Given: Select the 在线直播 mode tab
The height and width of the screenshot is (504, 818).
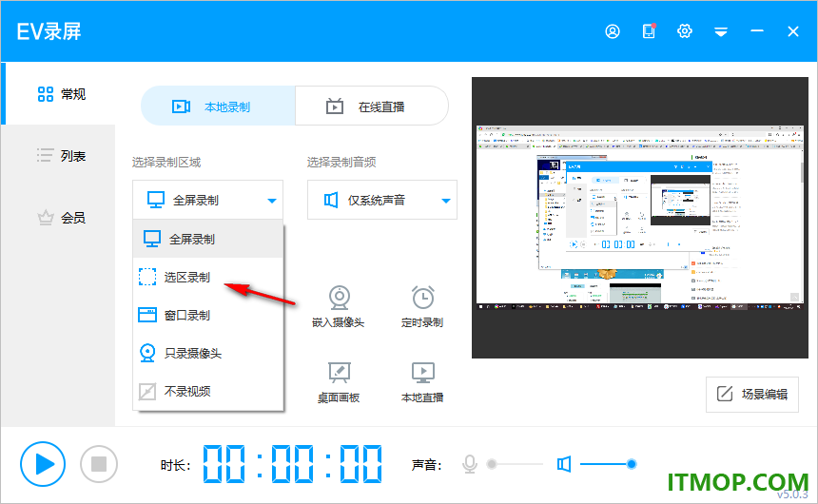Looking at the screenshot, I should [372, 107].
